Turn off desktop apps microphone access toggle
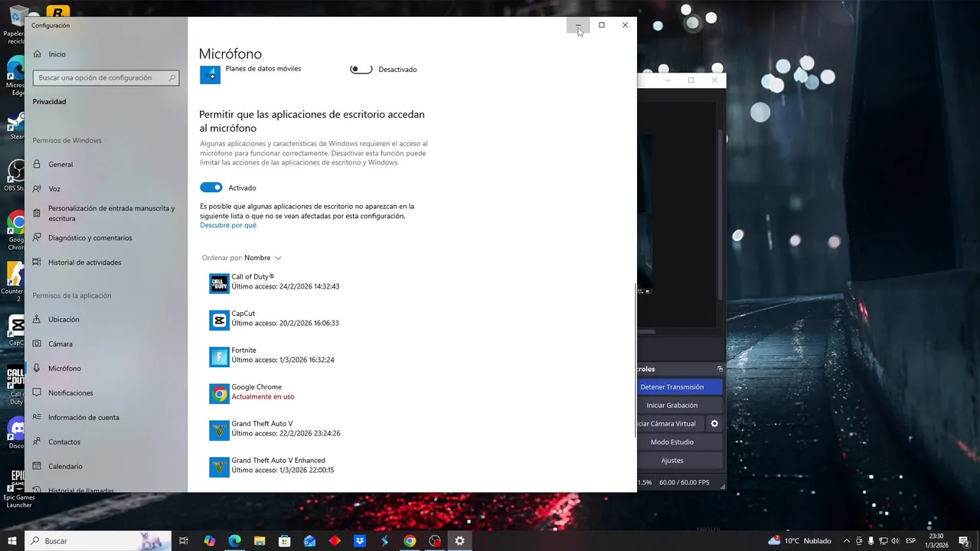Viewport: 980px width, 551px height. [211, 187]
